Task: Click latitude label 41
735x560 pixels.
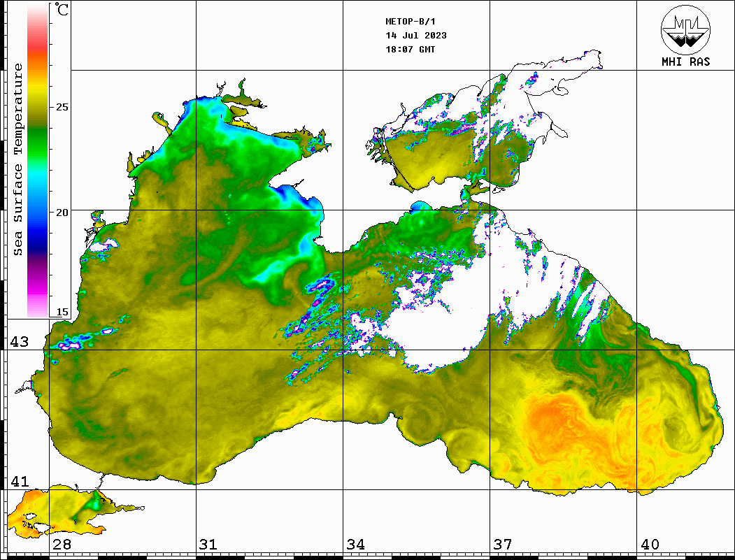Action: tap(19, 482)
